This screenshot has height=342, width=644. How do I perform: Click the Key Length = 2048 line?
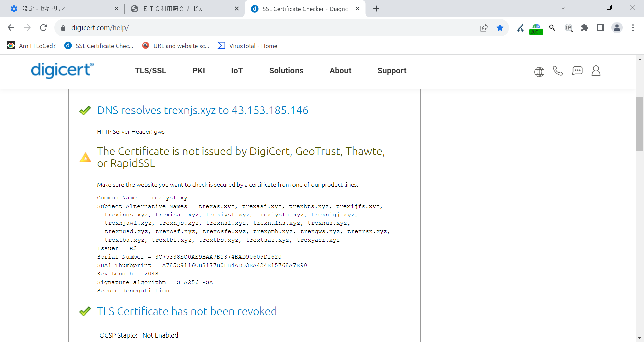point(127,274)
